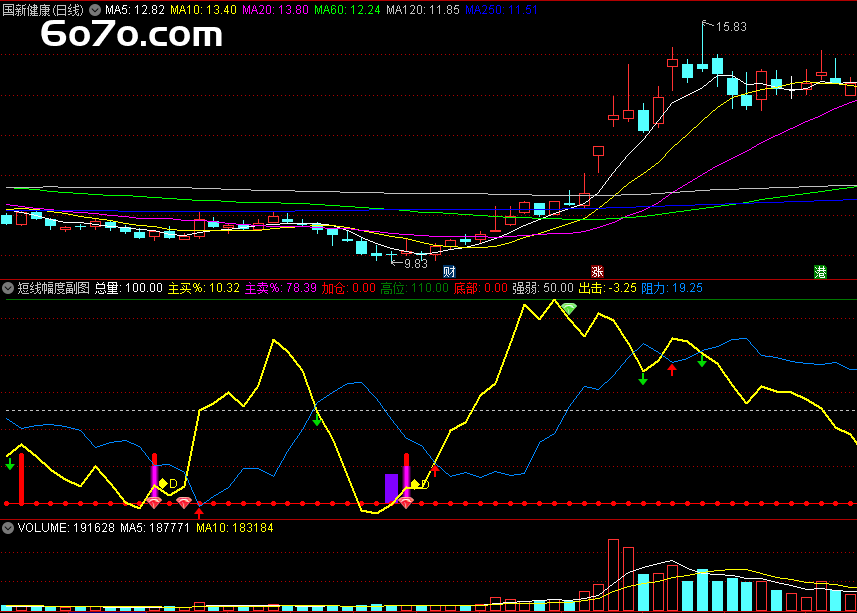Click the 高位: 110.00 value
This screenshot has height=613, width=857.
pyautogui.click(x=414, y=288)
